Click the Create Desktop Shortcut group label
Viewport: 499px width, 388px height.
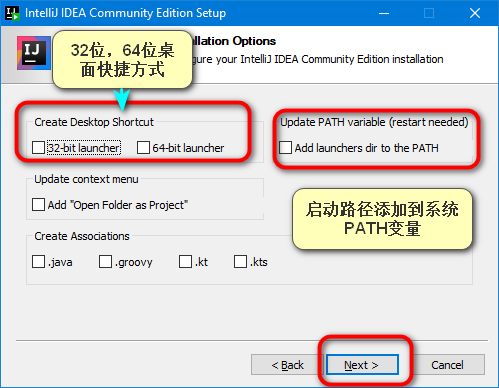coord(94,122)
